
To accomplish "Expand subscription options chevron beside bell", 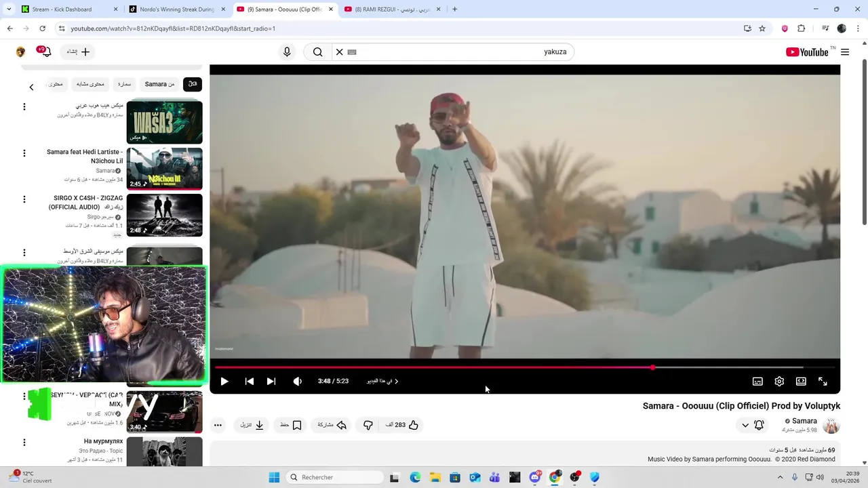I will click(x=745, y=425).
